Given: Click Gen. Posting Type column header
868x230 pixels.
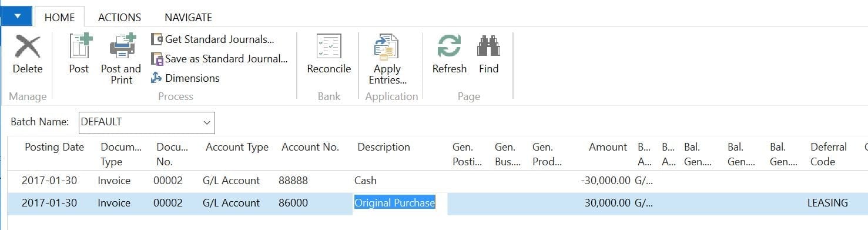Looking at the screenshot, I should click(x=468, y=154).
